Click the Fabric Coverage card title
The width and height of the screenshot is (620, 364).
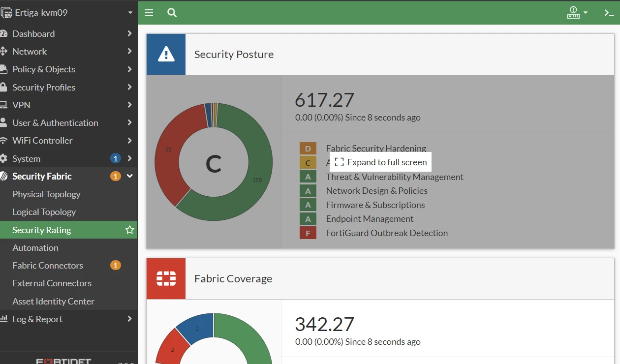click(233, 278)
